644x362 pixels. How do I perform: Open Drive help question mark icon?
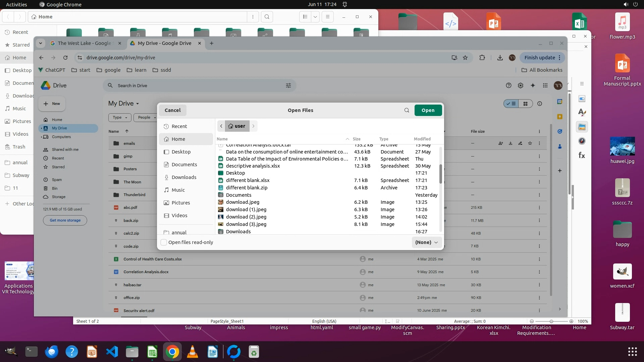tap(508, 85)
